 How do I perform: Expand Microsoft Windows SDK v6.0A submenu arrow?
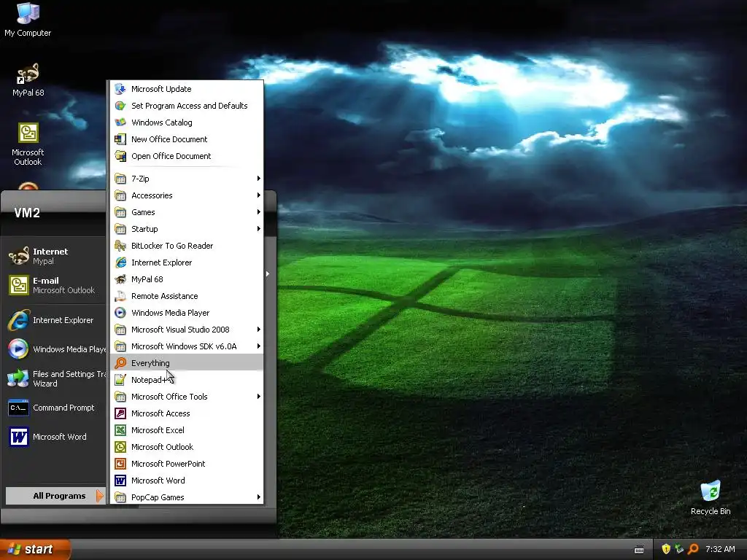point(259,346)
